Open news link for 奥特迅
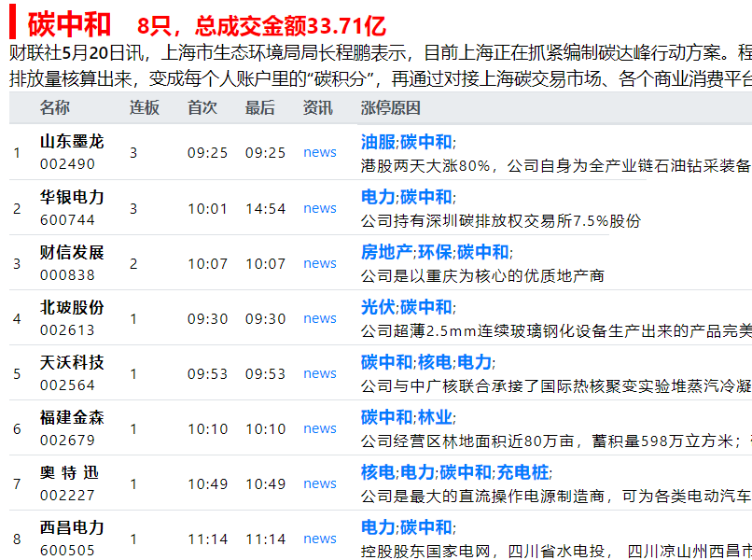This screenshot has height=560, width=752. tap(320, 483)
